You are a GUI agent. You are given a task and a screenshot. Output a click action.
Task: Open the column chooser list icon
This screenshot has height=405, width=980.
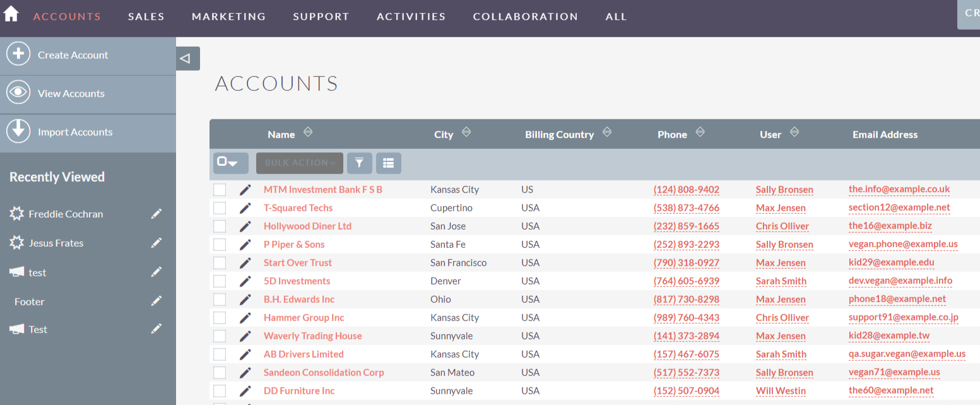[x=389, y=163]
